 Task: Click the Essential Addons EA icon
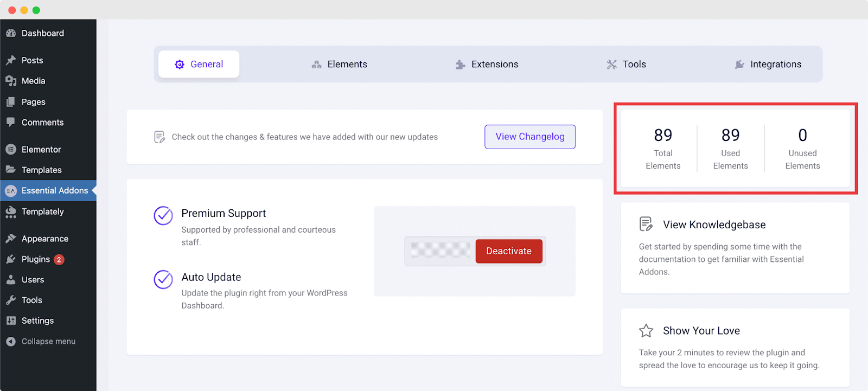[11, 191]
